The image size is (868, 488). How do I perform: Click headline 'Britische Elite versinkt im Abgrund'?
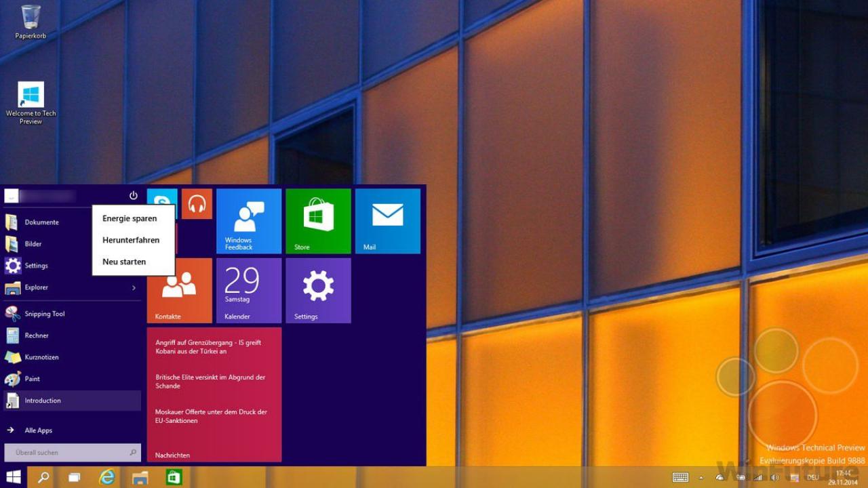[210, 382]
